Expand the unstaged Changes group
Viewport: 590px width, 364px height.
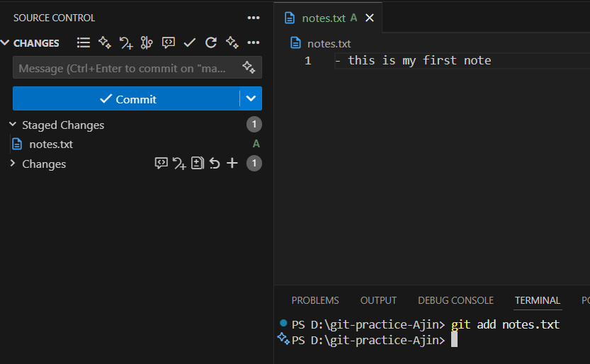[13, 164]
